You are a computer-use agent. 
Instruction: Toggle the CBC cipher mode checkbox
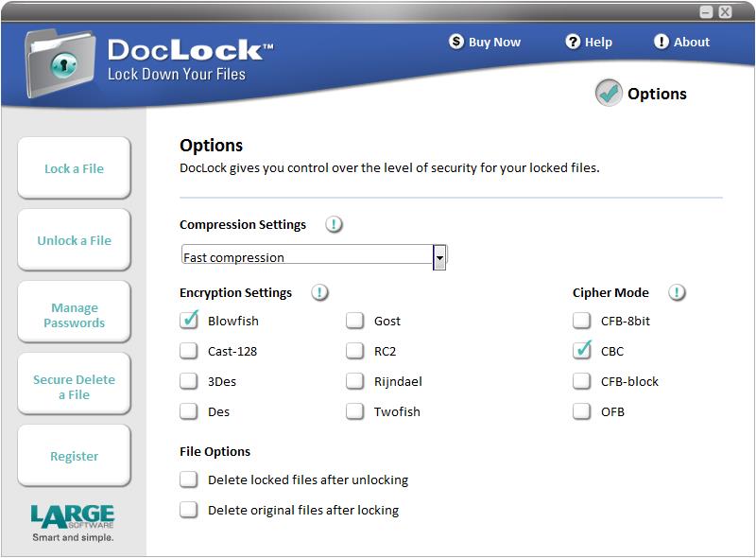pyautogui.click(x=581, y=351)
